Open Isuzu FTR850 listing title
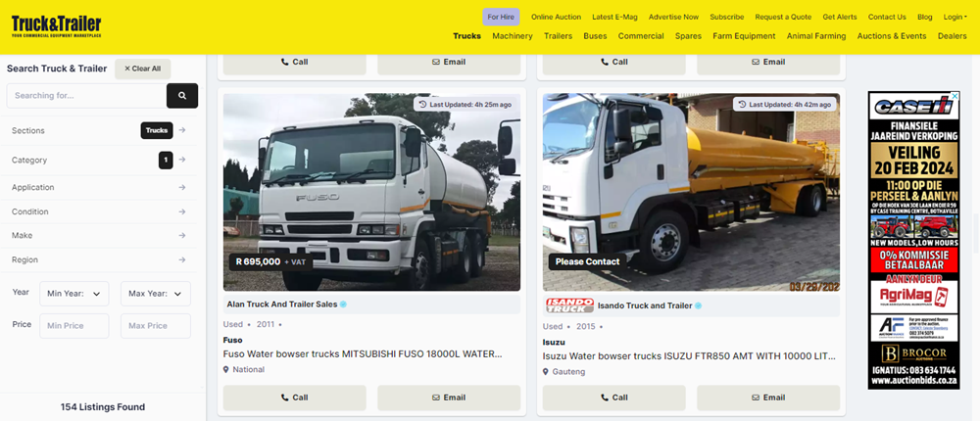 (x=689, y=356)
